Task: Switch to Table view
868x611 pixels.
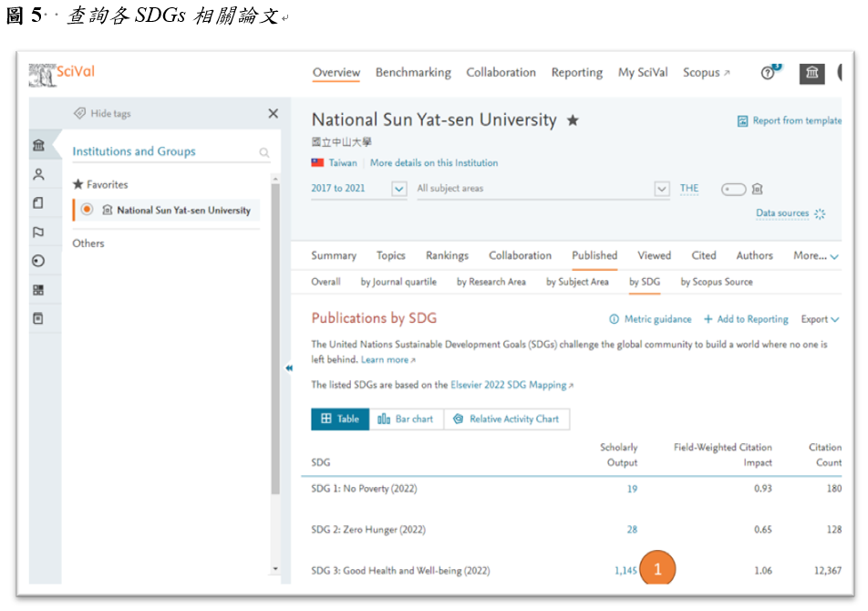Action: 340,419
